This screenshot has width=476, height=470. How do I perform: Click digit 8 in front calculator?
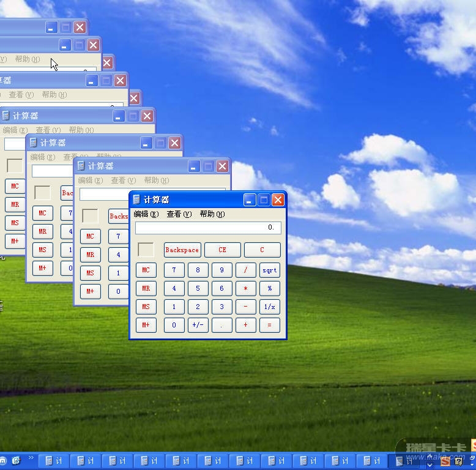click(x=198, y=270)
